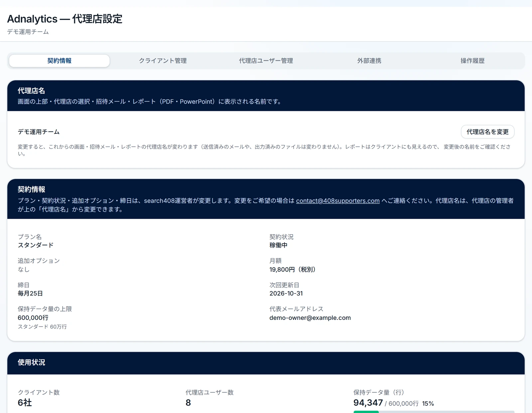Click the 15% usage percentage

click(428, 404)
